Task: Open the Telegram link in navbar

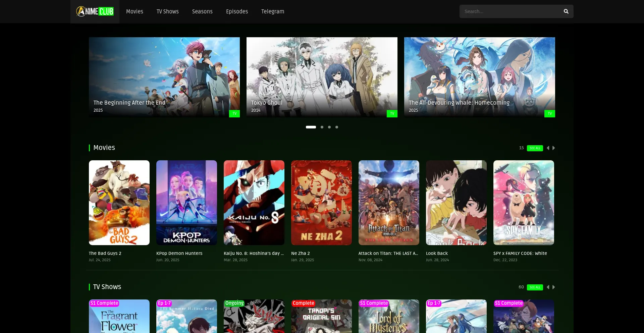Action: click(272, 11)
